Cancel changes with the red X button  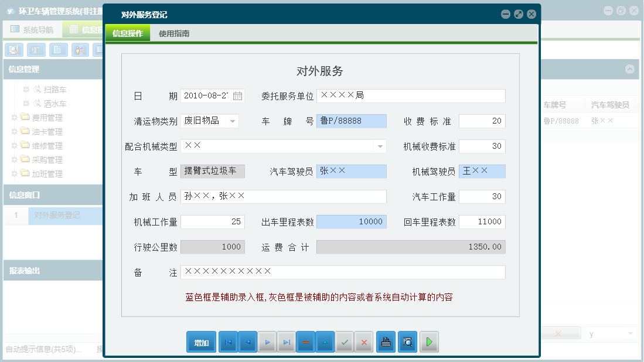tap(364, 342)
